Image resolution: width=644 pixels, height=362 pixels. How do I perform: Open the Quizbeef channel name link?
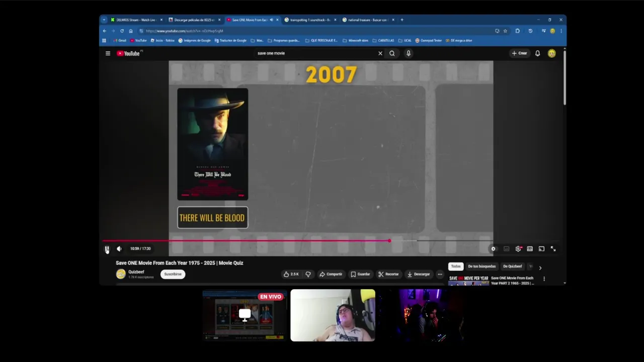pyautogui.click(x=136, y=272)
